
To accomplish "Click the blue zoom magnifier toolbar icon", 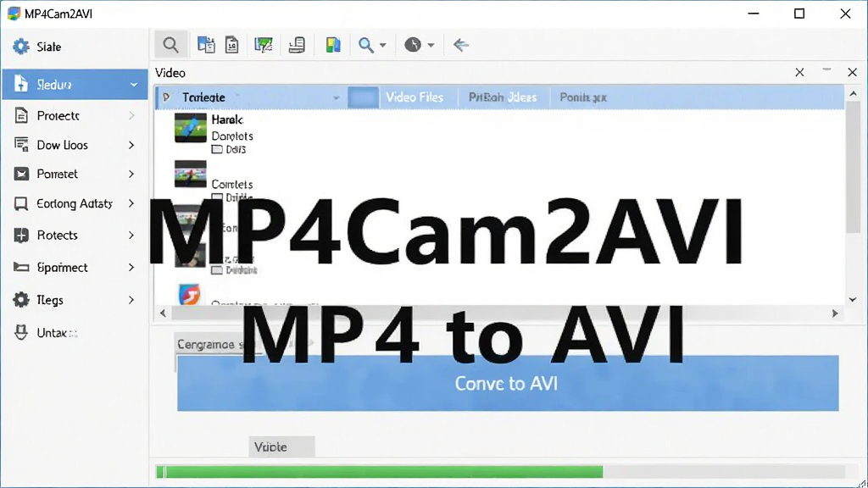I will tap(366, 45).
